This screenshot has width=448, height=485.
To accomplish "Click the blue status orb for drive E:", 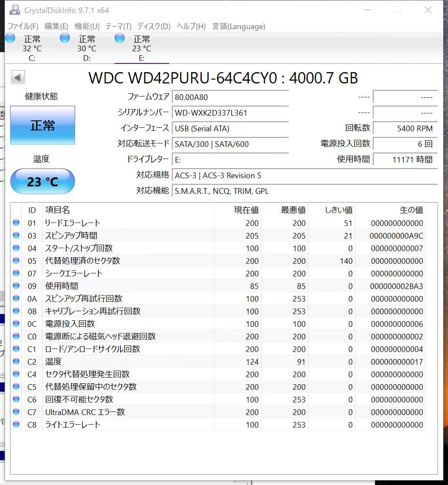I will click(120, 38).
